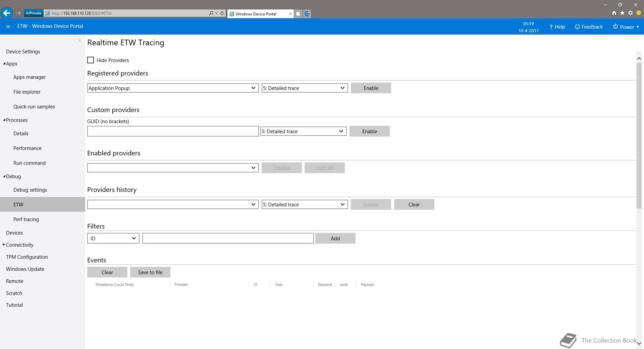Click the Provider column header
Image resolution: width=644 pixels, height=349 pixels.
[x=181, y=285]
